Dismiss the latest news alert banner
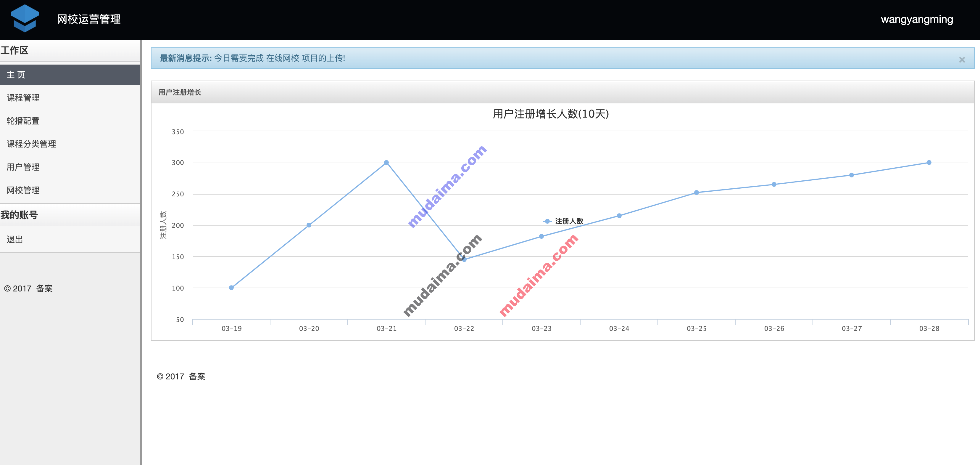This screenshot has width=980, height=465. 962,60
